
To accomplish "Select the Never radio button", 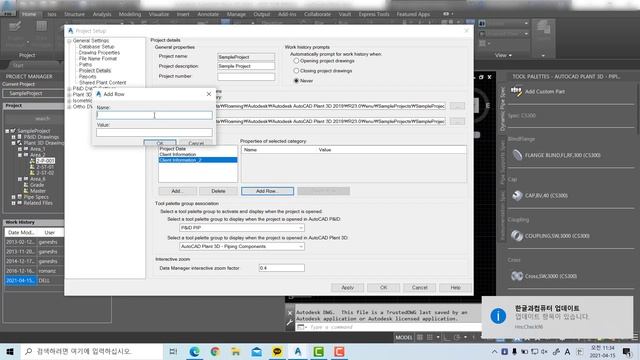I will tap(296, 81).
